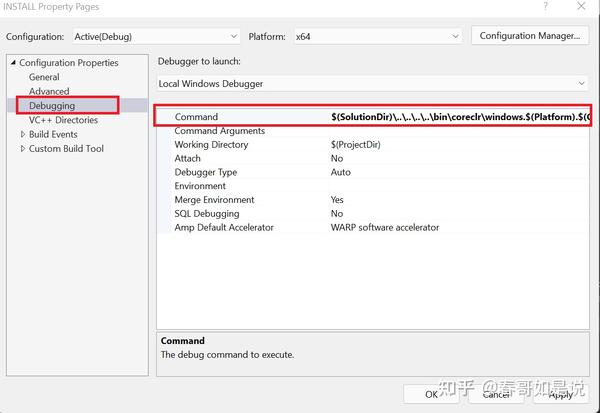Select the Debugging tree item

tap(52, 105)
